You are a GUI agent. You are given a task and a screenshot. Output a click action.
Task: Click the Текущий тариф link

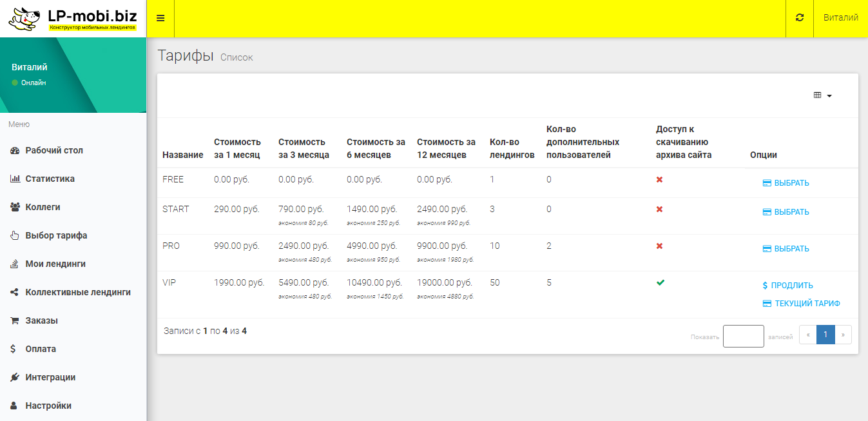802,304
